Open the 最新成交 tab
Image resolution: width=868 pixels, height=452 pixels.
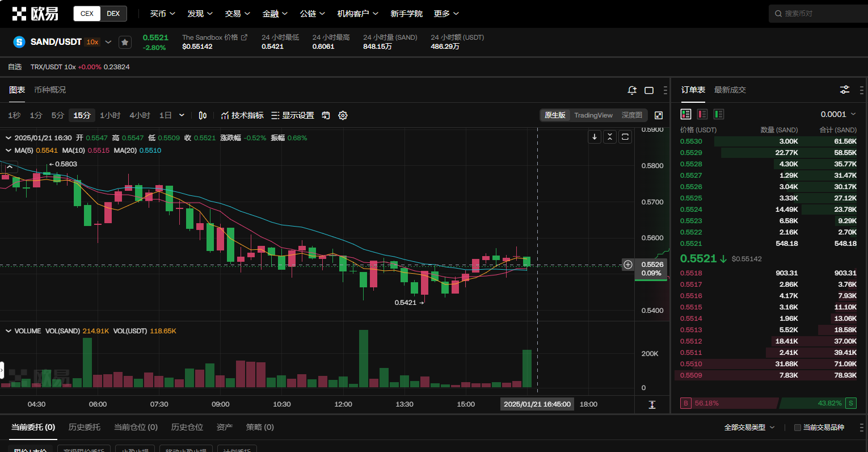pyautogui.click(x=730, y=90)
